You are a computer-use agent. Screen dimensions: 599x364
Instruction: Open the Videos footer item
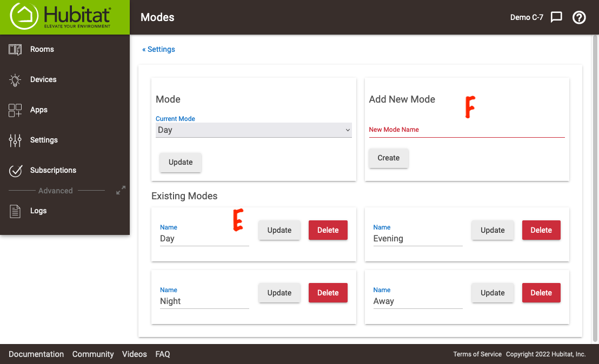click(135, 354)
